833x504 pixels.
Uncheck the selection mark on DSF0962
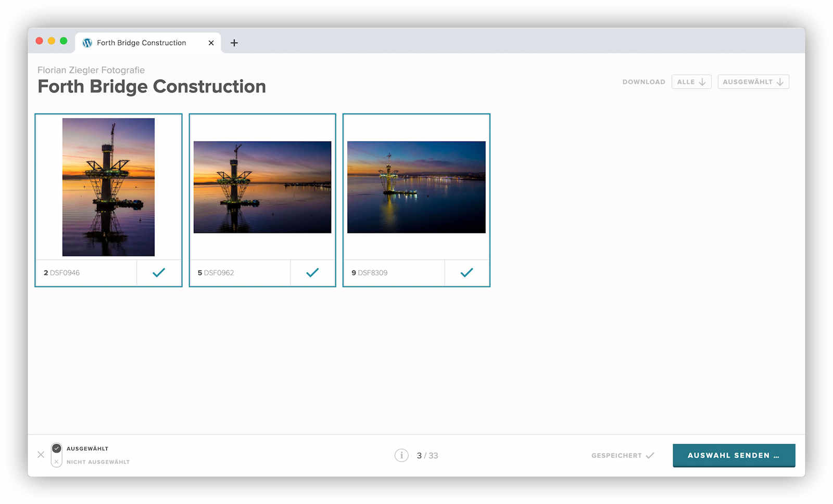click(312, 273)
